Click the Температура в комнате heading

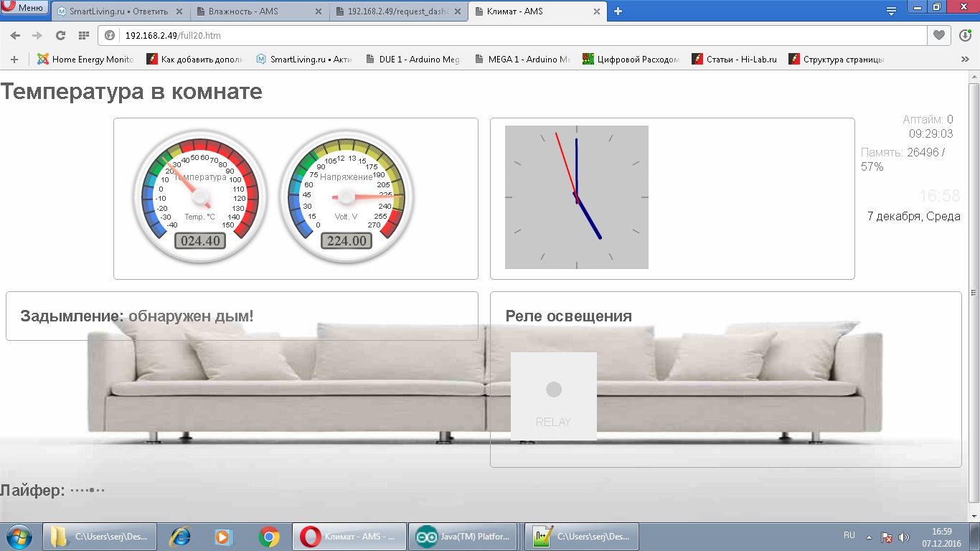pyautogui.click(x=131, y=92)
